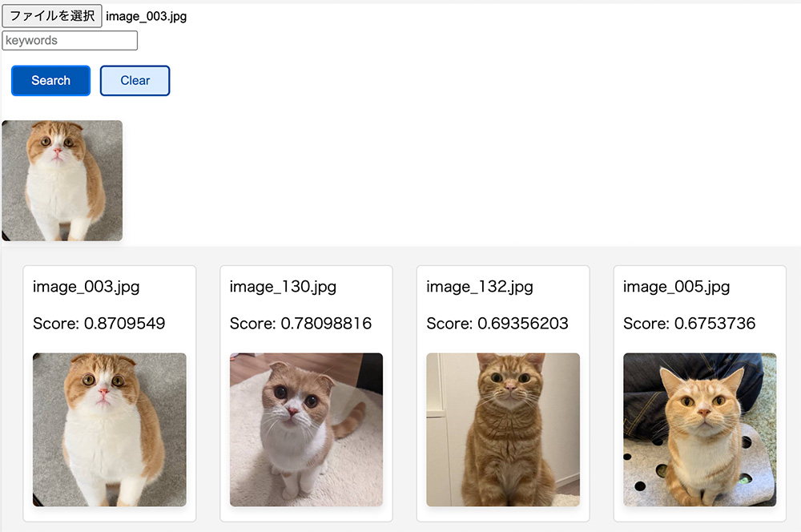This screenshot has width=801, height=532.
Task: Open the top-scoring orange-white cat result photo
Action: click(110, 429)
